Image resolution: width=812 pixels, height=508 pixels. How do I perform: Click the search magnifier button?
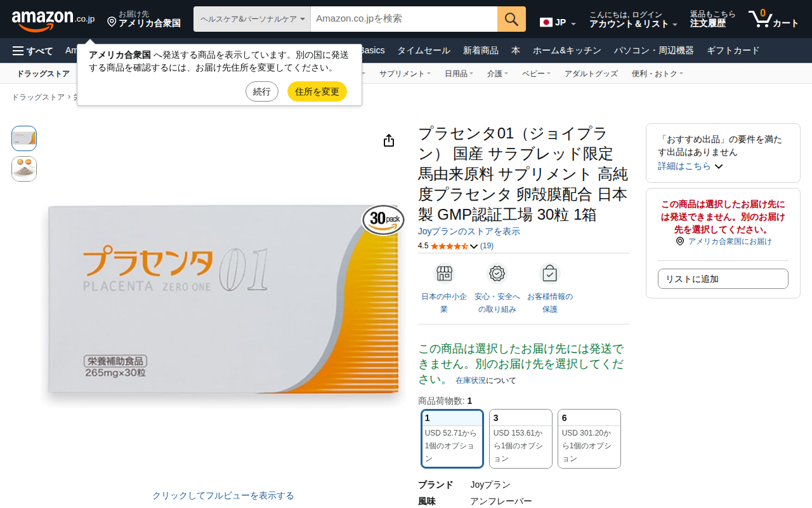(511, 19)
